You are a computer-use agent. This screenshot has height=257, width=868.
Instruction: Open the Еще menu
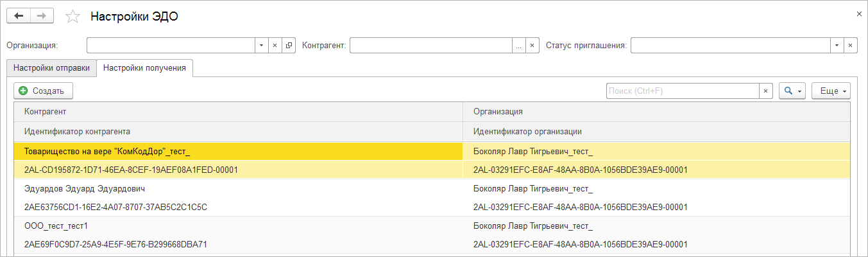(x=831, y=91)
